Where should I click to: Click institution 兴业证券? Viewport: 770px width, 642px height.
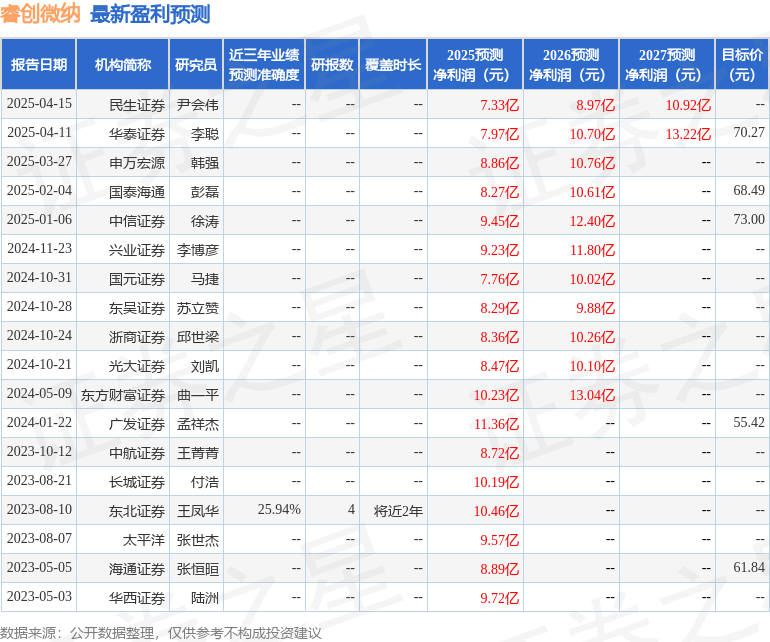pyautogui.click(x=137, y=250)
